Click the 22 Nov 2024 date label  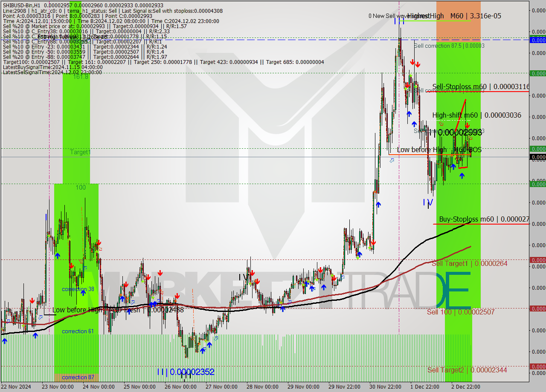click(17, 386)
